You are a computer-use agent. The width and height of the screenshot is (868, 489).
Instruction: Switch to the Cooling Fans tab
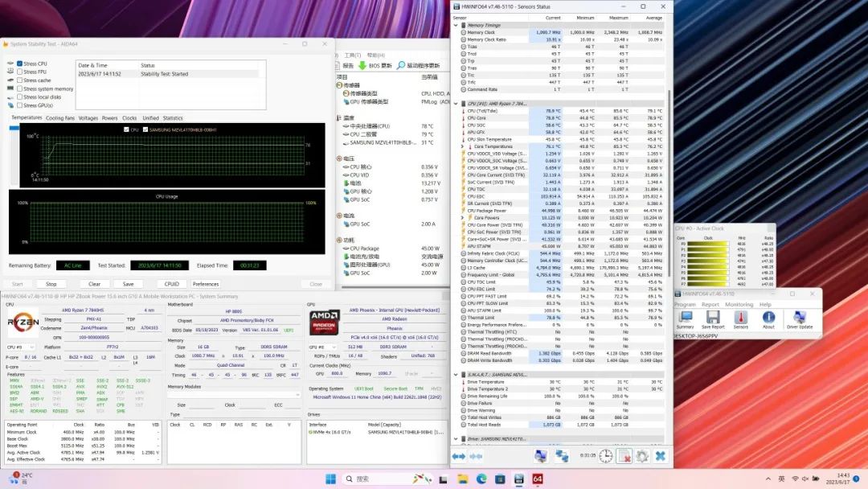tap(59, 118)
